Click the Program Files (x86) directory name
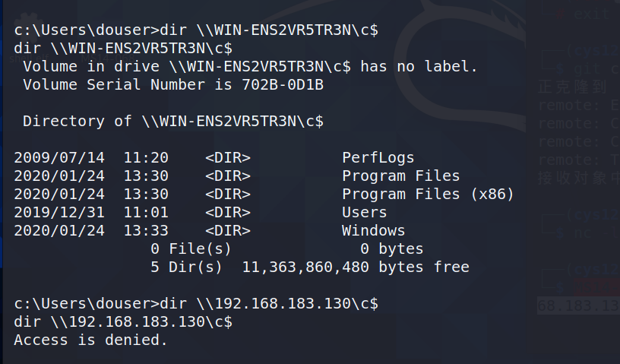Screen dimensions: 620x364 [428, 195]
